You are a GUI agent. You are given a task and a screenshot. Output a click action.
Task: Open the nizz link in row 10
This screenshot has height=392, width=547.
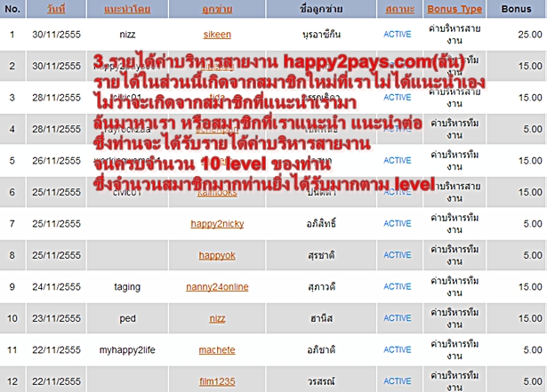click(x=217, y=318)
